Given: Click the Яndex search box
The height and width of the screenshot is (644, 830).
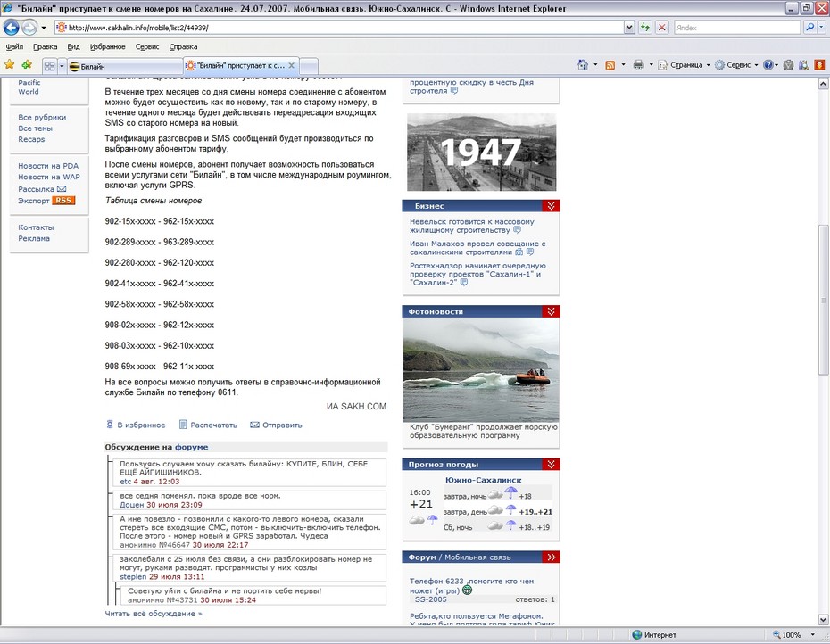Looking at the screenshot, I should click(x=737, y=28).
